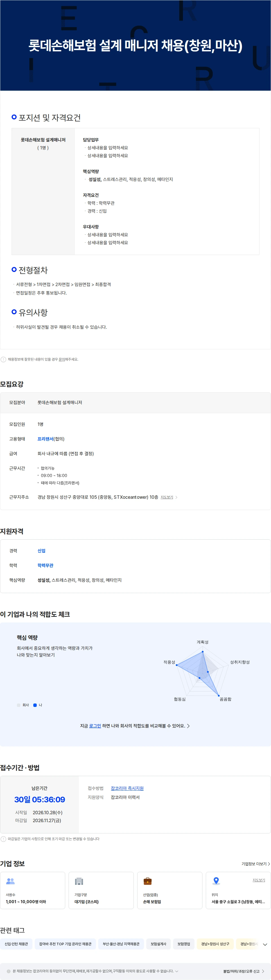Screen dimensions: 271x980
Task: Click the banner title 롯데손해보험 설계 매니저 채용
Action: point(135,46)
